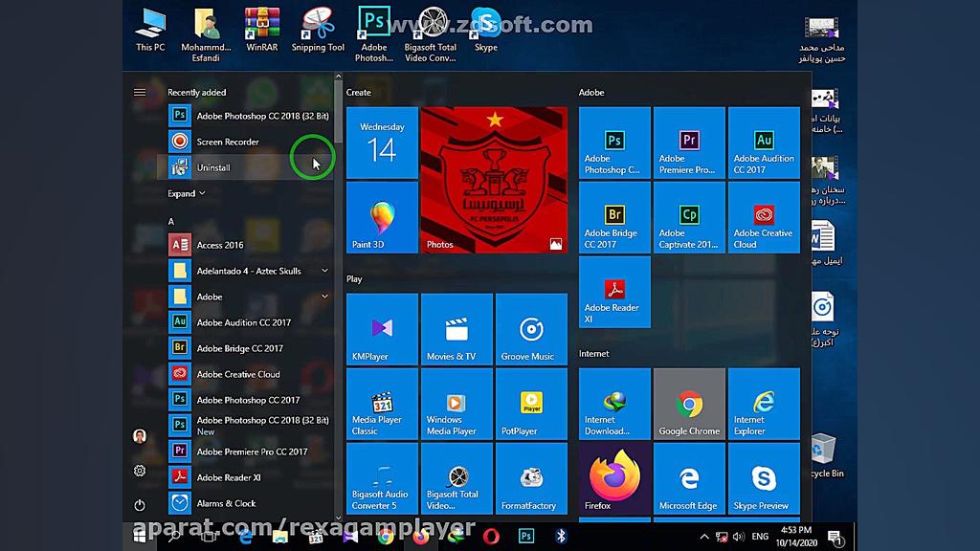This screenshot has width=980, height=551.
Task: Toggle the Start menu hamburger navigation
Action: 140,93
